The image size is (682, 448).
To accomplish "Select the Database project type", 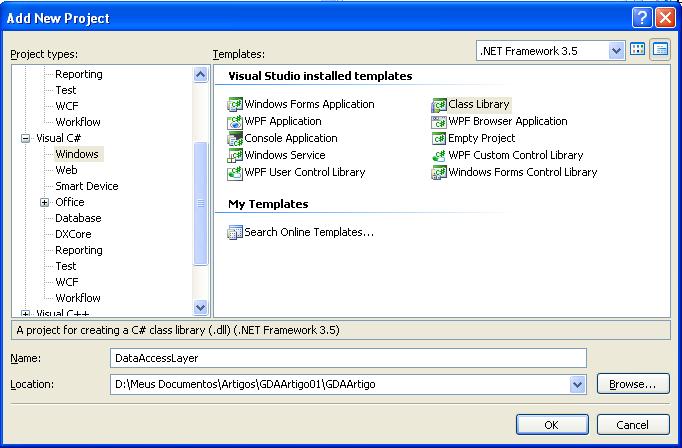I will [x=78, y=218].
